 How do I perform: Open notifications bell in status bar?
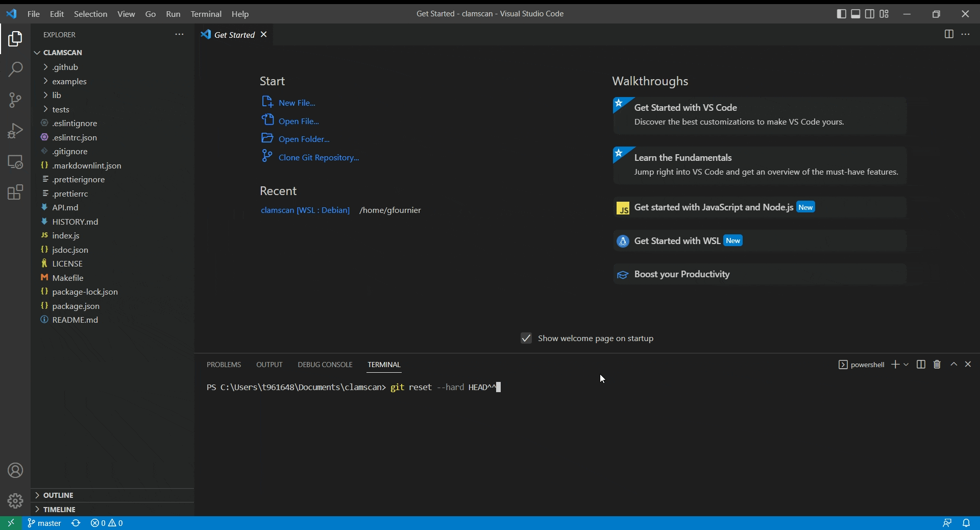pyautogui.click(x=966, y=523)
